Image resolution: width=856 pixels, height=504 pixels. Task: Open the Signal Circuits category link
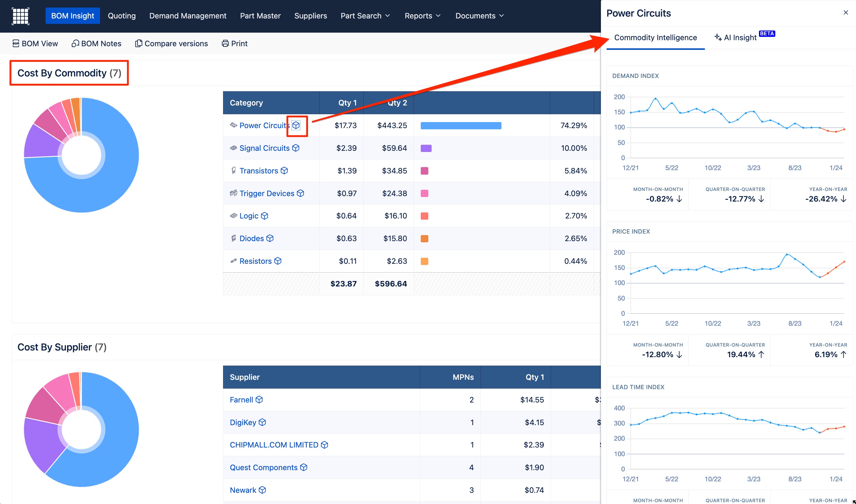264,148
